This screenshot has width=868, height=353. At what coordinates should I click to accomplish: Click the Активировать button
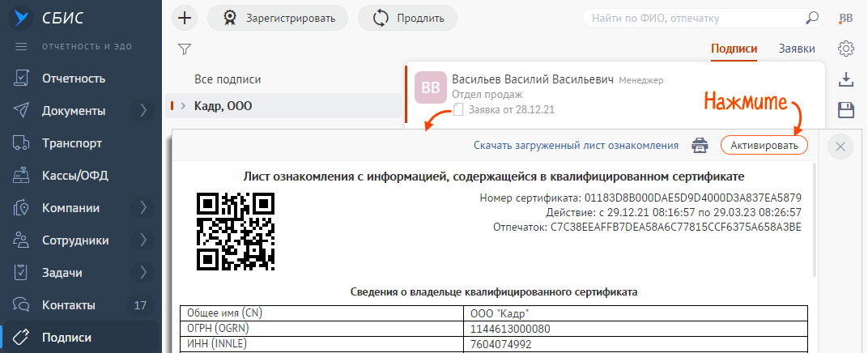[x=764, y=146]
